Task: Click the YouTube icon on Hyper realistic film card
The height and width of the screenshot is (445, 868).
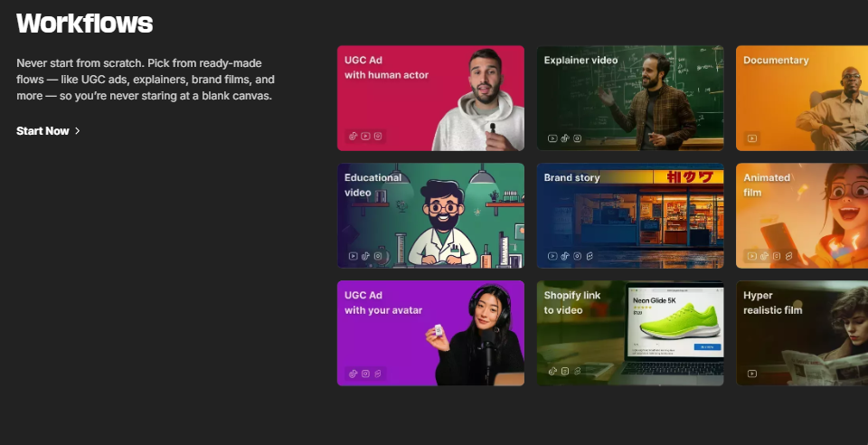Action: pyautogui.click(x=751, y=373)
